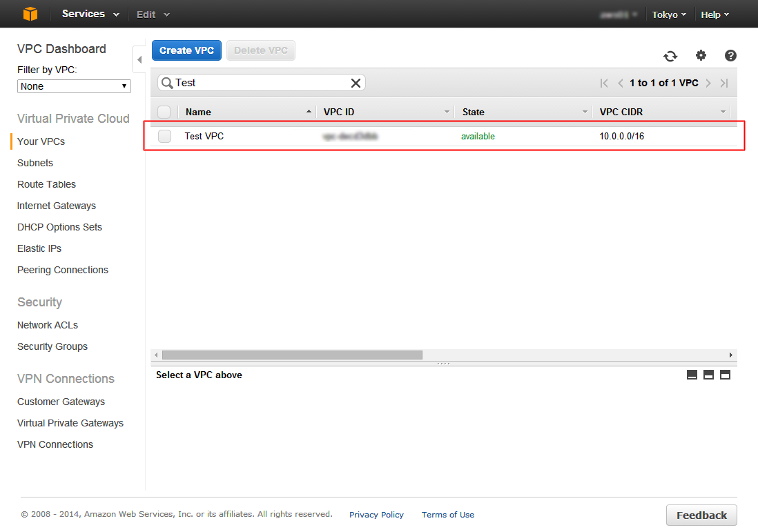Open Route Tables section
The width and height of the screenshot is (758, 532).
point(46,184)
